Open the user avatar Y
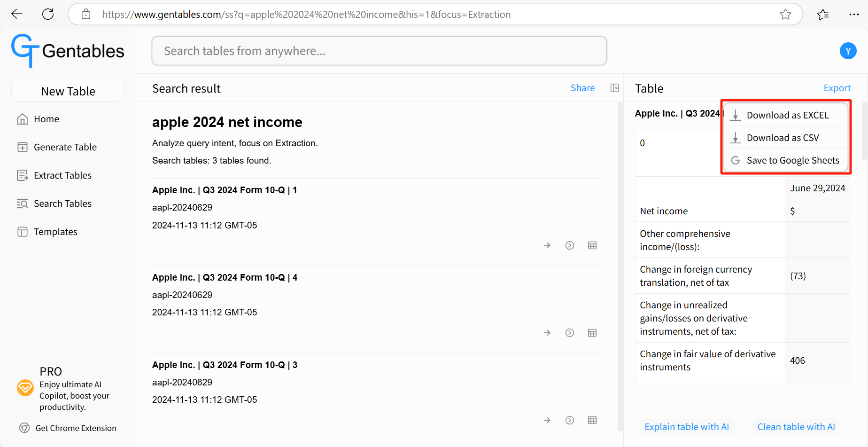 click(x=848, y=51)
